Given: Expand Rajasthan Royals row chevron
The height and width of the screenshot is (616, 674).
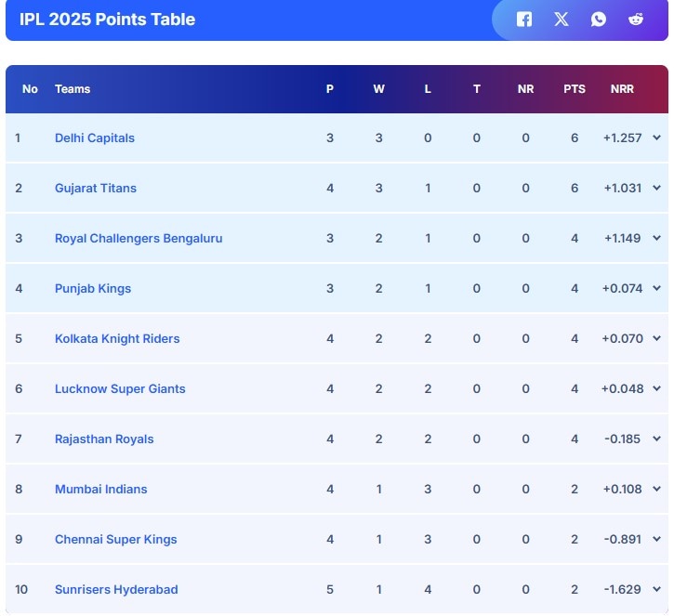Looking at the screenshot, I should (x=656, y=439).
